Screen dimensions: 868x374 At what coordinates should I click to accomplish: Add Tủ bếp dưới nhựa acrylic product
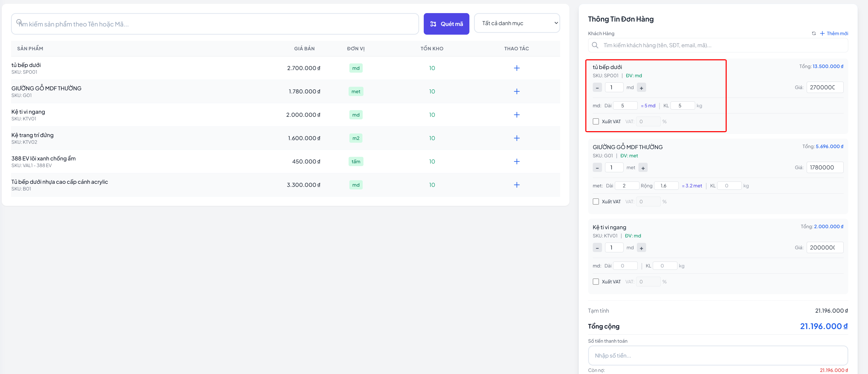(x=516, y=185)
